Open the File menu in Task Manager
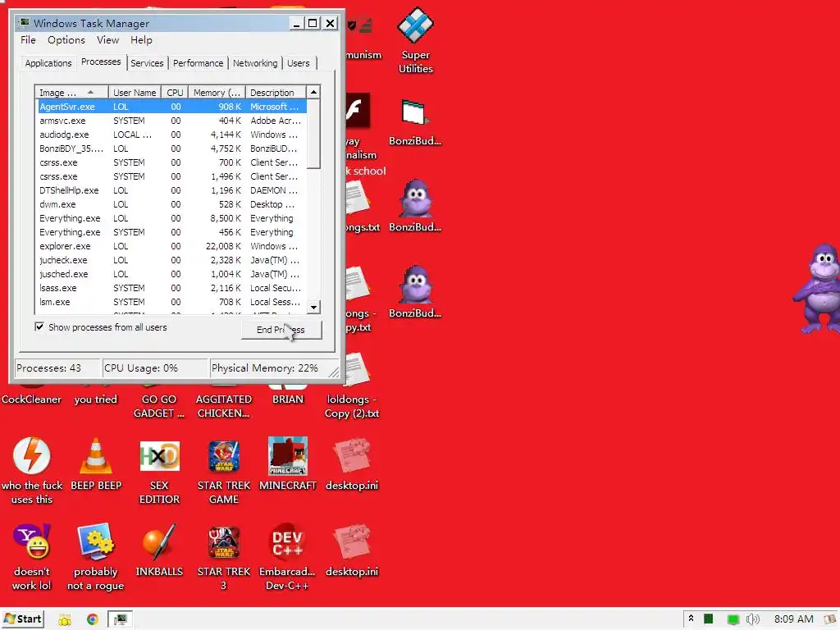The image size is (840, 630). (28, 40)
